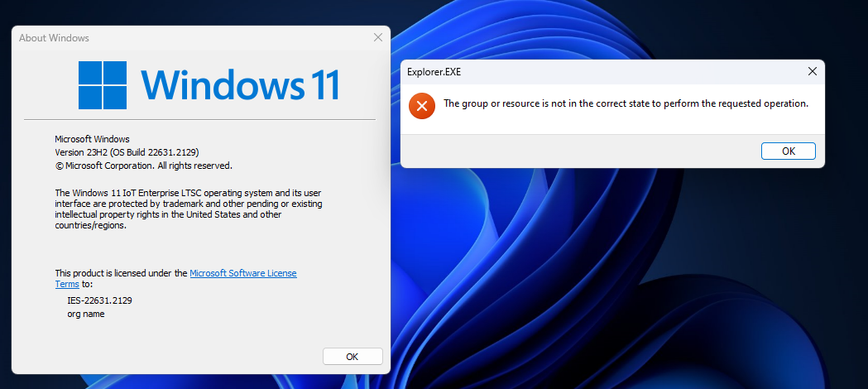Click the Windows 11 logo in About Windows
The image size is (868, 389).
pos(209,85)
